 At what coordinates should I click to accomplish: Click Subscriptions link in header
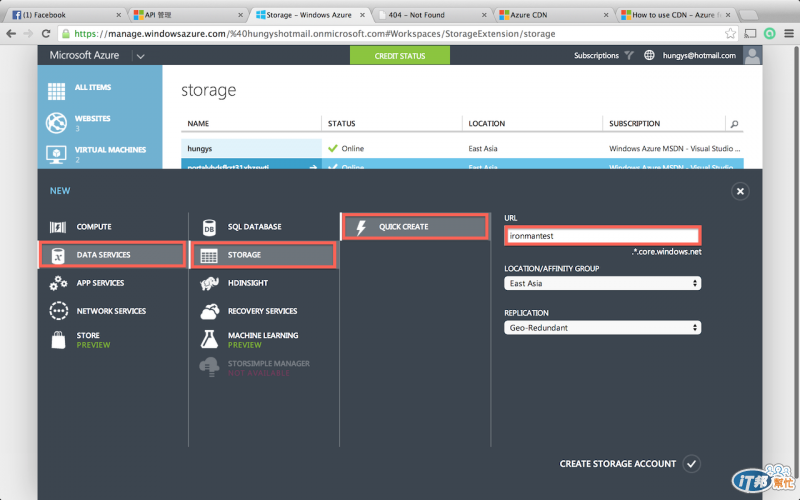tap(596, 55)
